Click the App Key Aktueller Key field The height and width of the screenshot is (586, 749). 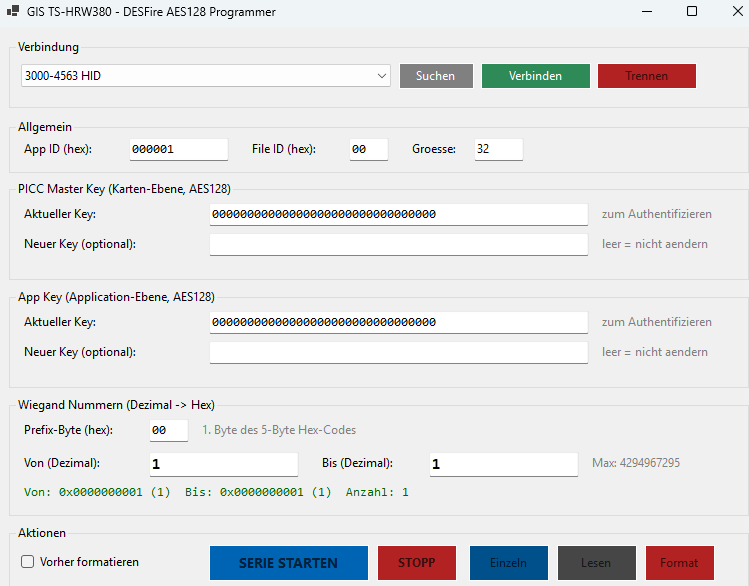click(x=398, y=322)
